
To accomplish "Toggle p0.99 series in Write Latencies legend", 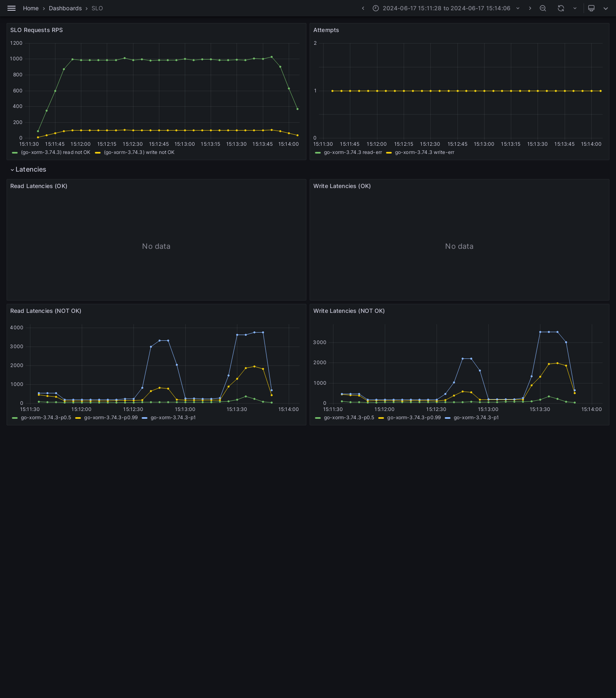I will [414, 418].
